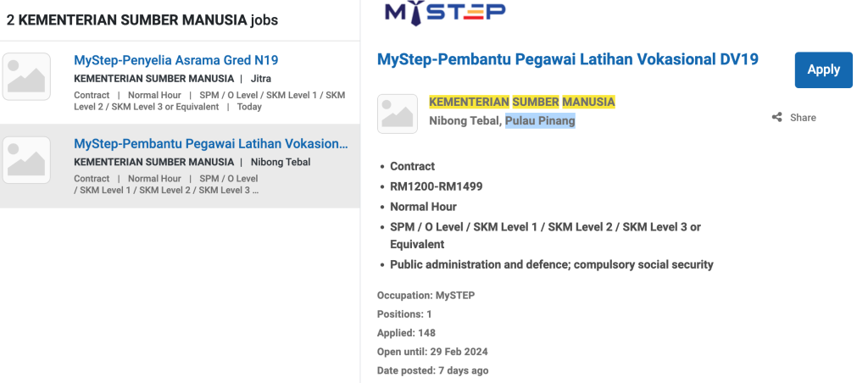Click the Jitra location in first listing
868x383 pixels.
[261, 79]
